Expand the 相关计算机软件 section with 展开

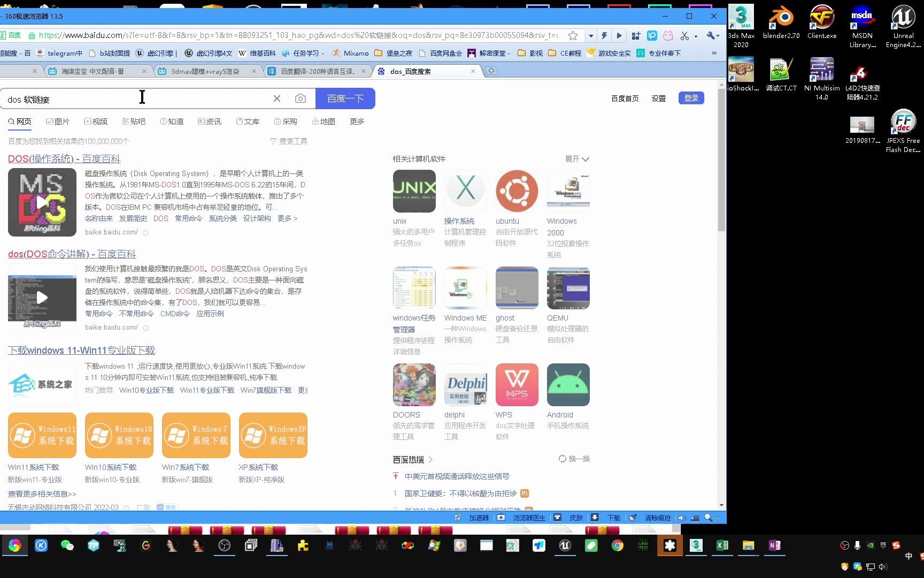[x=577, y=159]
